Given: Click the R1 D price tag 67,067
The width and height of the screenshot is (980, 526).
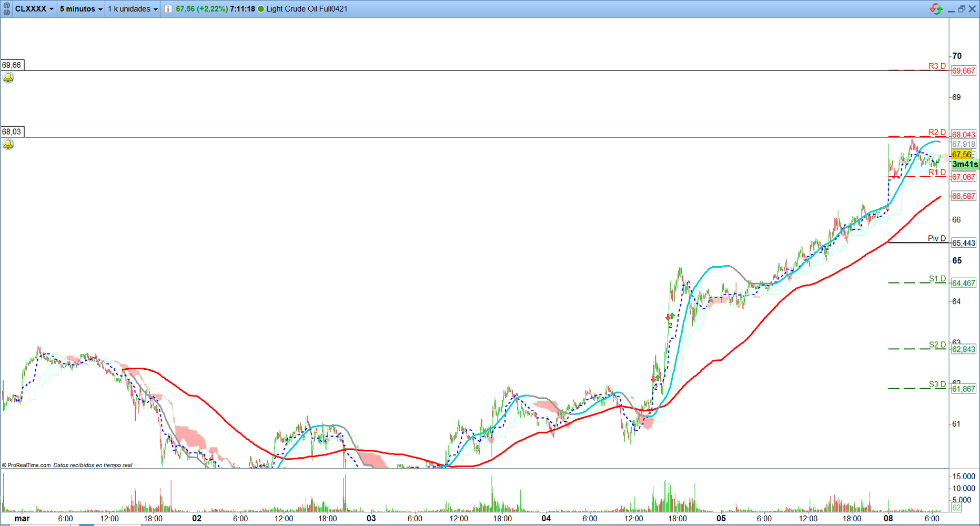Looking at the screenshot, I should [964, 177].
